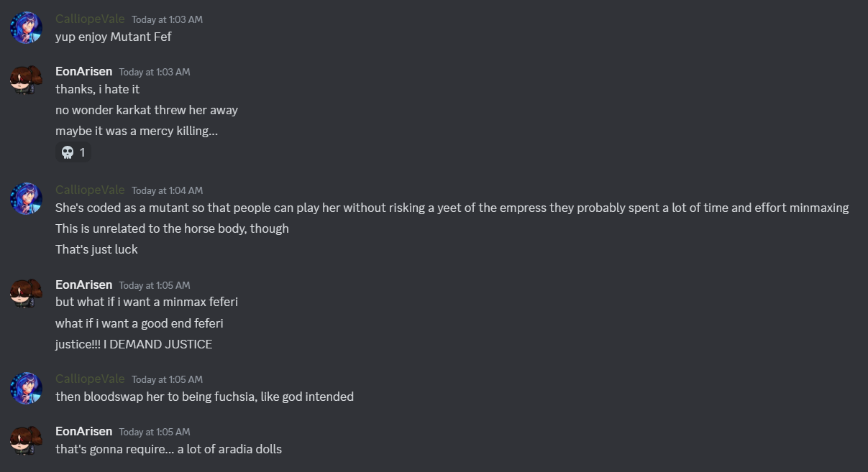
Task: Select the message about the horse body
Action: coord(172,228)
